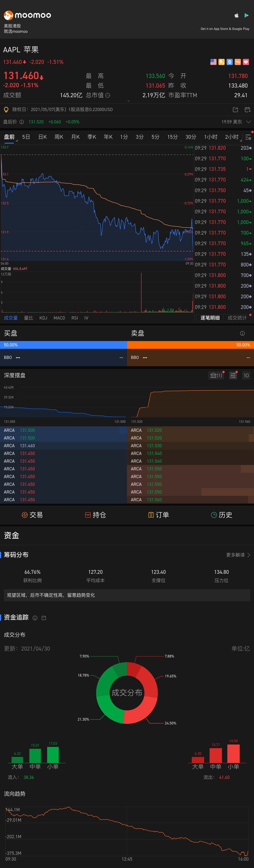Select the 量比 indicator
Image resolution: width=254 pixels, height=868 pixels.
pyautogui.click(x=28, y=318)
